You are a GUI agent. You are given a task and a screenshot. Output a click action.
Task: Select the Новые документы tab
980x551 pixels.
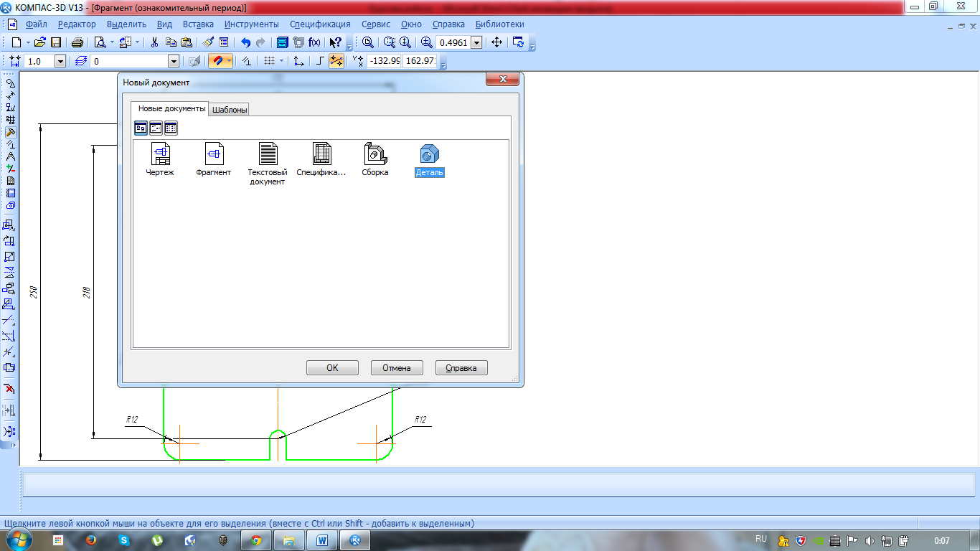pos(171,108)
